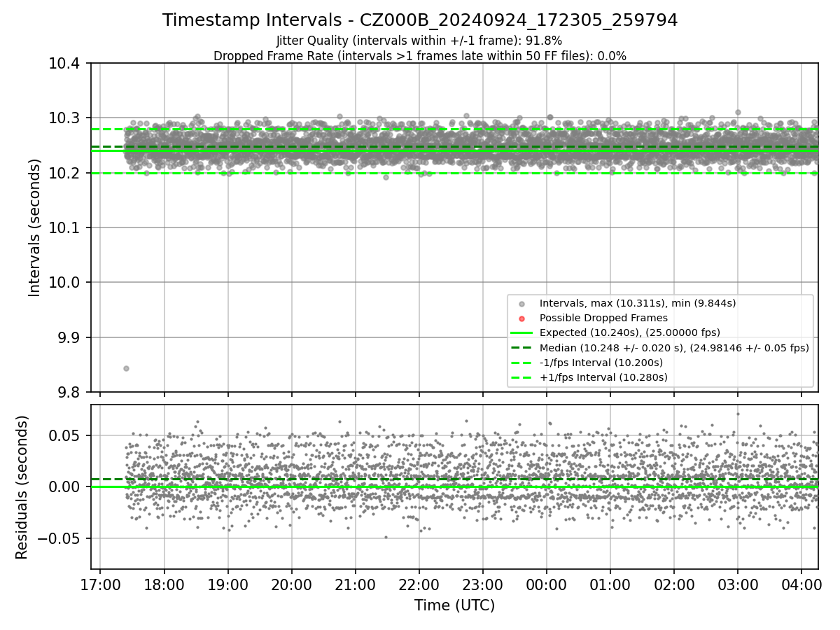
Task: Click the '04:00' time tick label
Action: [x=801, y=584]
